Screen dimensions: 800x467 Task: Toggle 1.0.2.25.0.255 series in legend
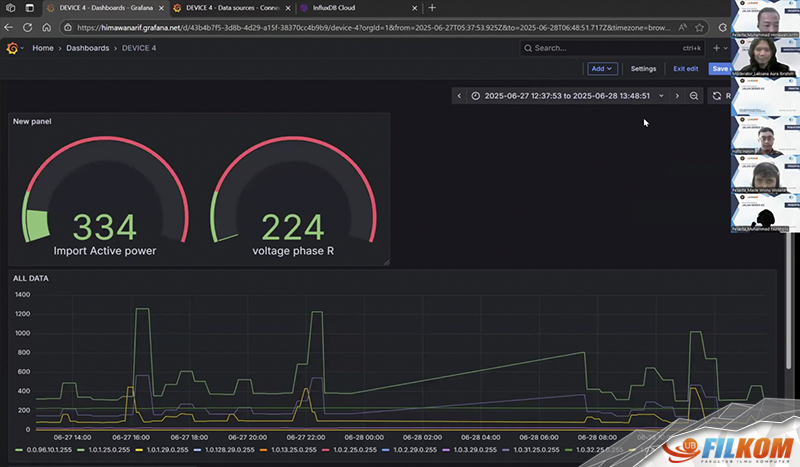(x=349, y=450)
